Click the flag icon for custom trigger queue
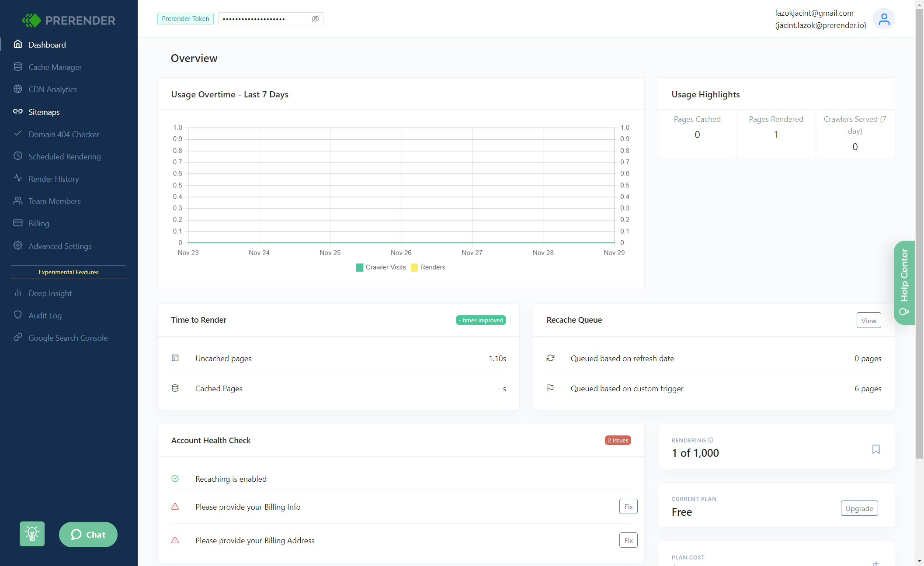924x566 pixels. pyautogui.click(x=551, y=388)
